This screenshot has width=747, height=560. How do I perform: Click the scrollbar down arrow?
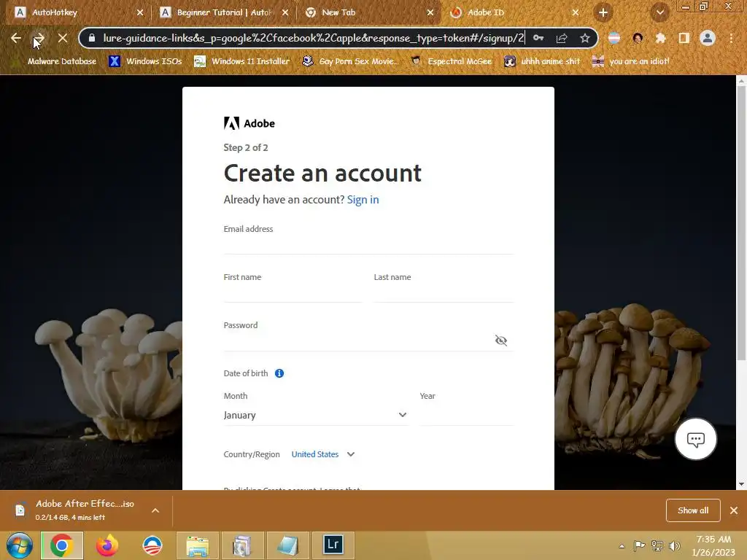[741, 484]
